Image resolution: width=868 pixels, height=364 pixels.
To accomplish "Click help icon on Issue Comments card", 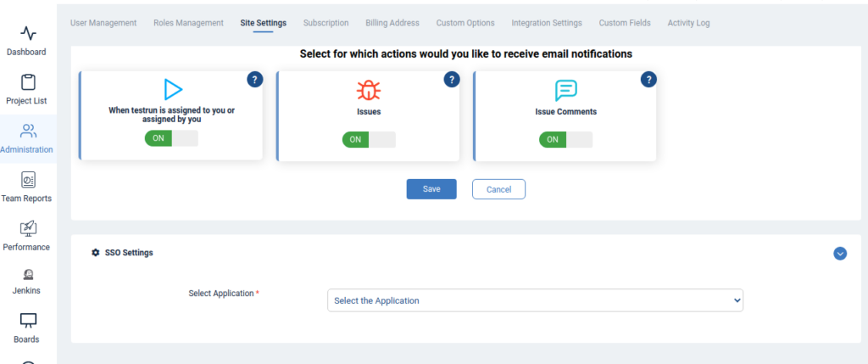I will tap(648, 79).
